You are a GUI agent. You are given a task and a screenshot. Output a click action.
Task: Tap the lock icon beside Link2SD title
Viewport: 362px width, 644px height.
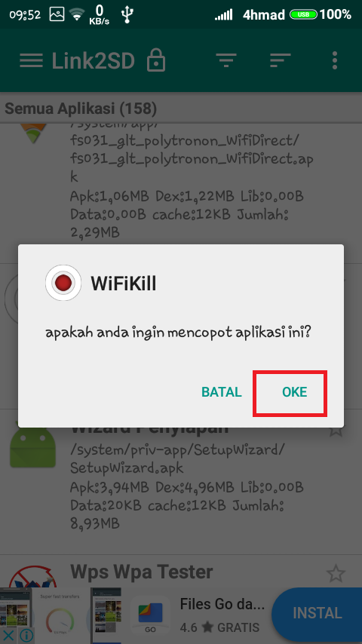[156, 60]
